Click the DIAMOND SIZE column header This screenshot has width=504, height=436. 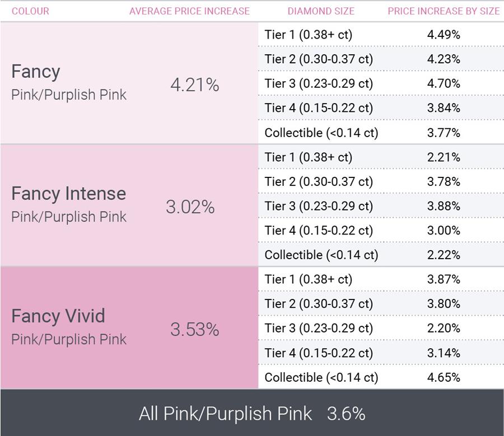click(x=321, y=11)
